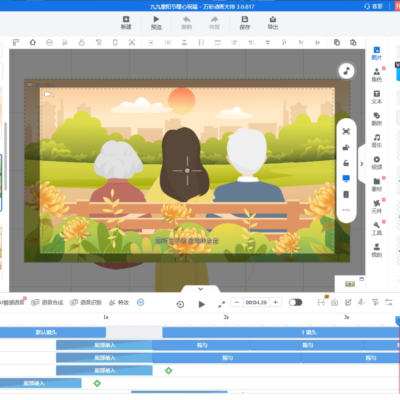Click the camera snapshot icon in timeline toolbar
The image size is (400, 400).
click(x=334, y=302)
